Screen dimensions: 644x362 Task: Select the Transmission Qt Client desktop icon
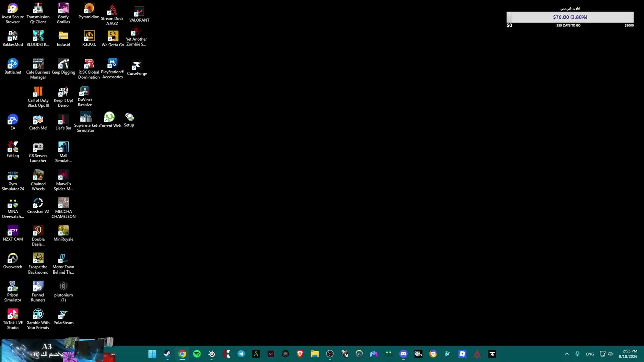38,14
